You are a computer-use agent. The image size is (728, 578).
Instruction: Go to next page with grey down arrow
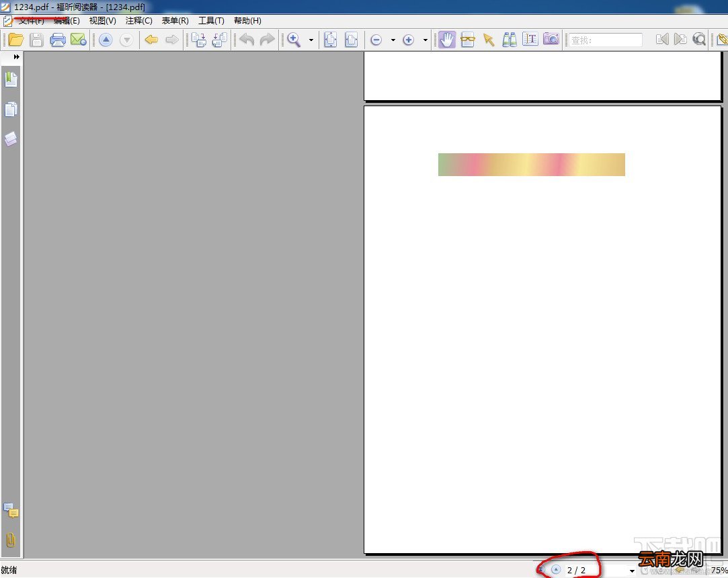[126, 40]
